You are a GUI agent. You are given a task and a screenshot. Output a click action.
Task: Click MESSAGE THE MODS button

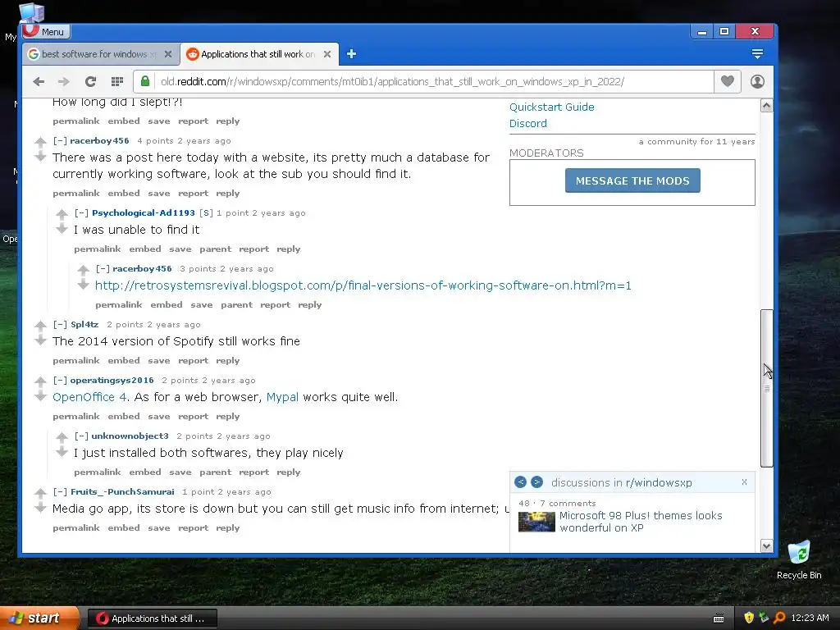pyautogui.click(x=632, y=180)
